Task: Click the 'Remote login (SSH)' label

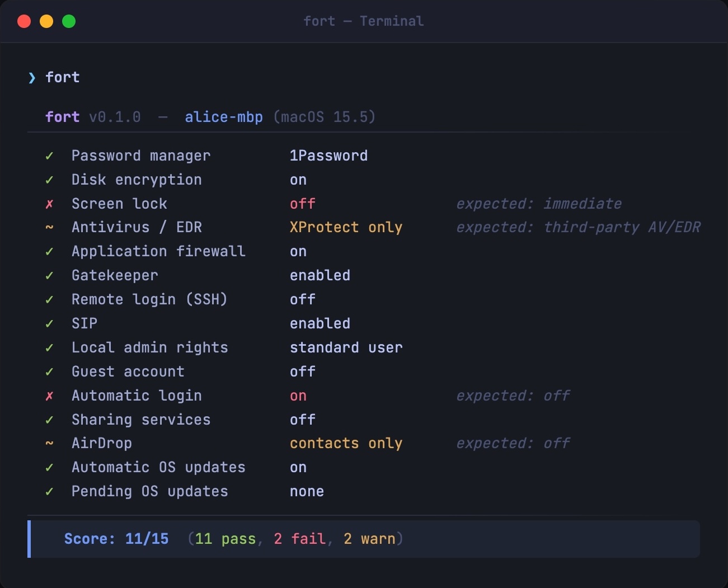Action: [149, 299]
